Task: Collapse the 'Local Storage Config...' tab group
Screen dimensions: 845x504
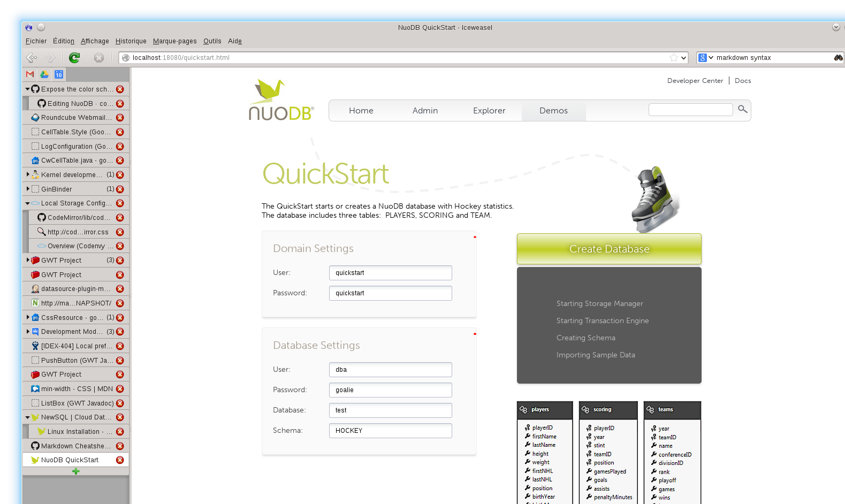Action: pos(27,203)
